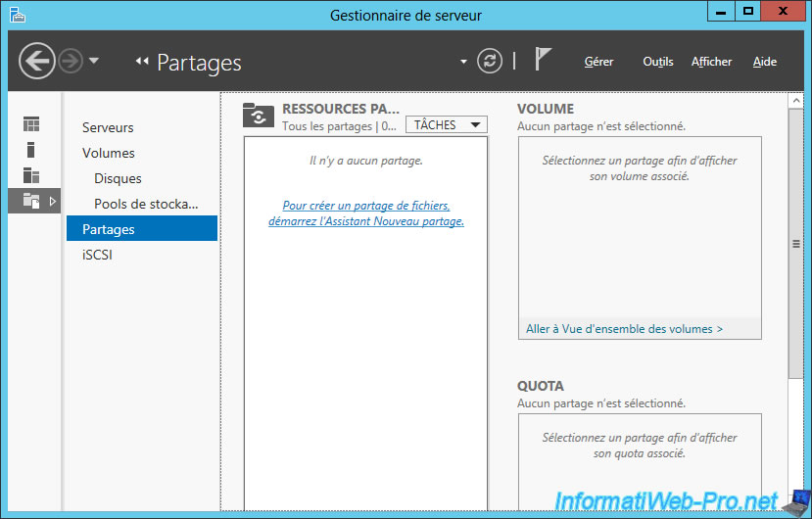Click the back navigation arrow

[37, 61]
